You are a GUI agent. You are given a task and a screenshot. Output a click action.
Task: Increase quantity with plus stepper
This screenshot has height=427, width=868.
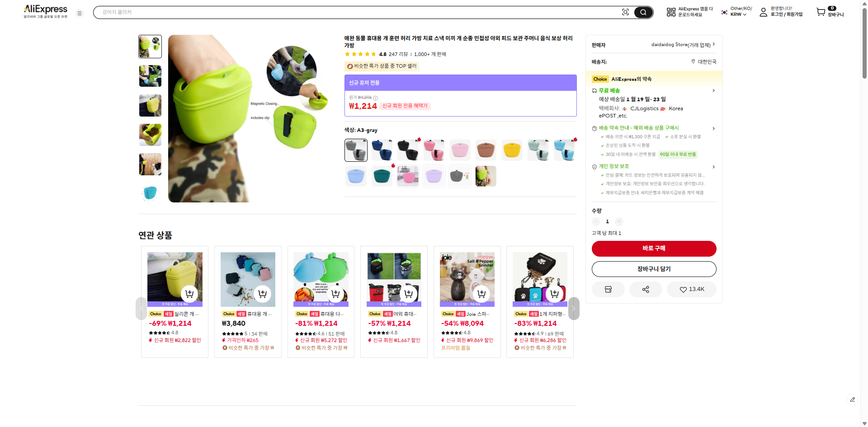pyautogui.click(x=619, y=221)
